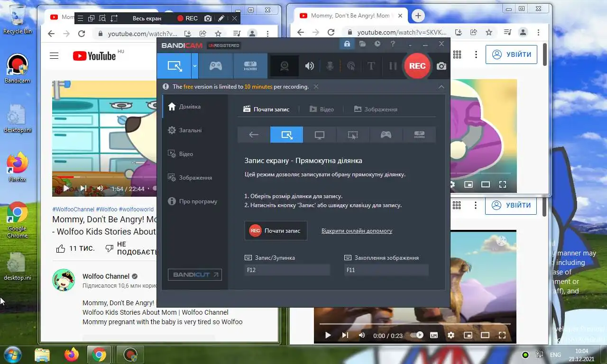Open the Домівка section in Bandicam sidebar
The image size is (607, 364).
[195, 107]
